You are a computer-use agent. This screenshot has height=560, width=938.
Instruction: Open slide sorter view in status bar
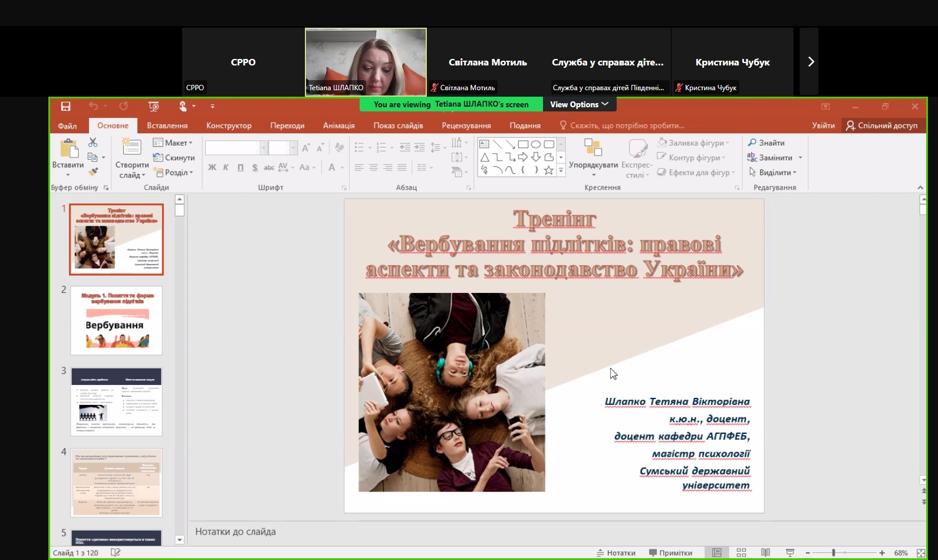(741, 552)
